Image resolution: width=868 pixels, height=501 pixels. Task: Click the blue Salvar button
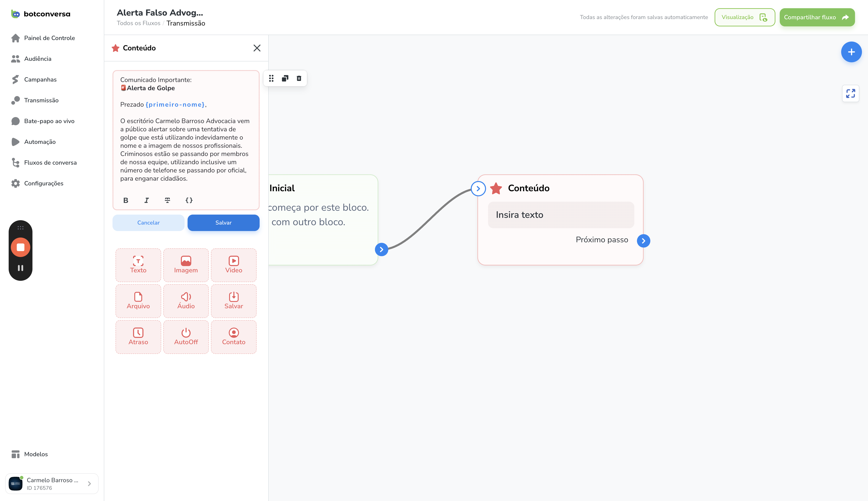pyautogui.click(x=223, y=223)
